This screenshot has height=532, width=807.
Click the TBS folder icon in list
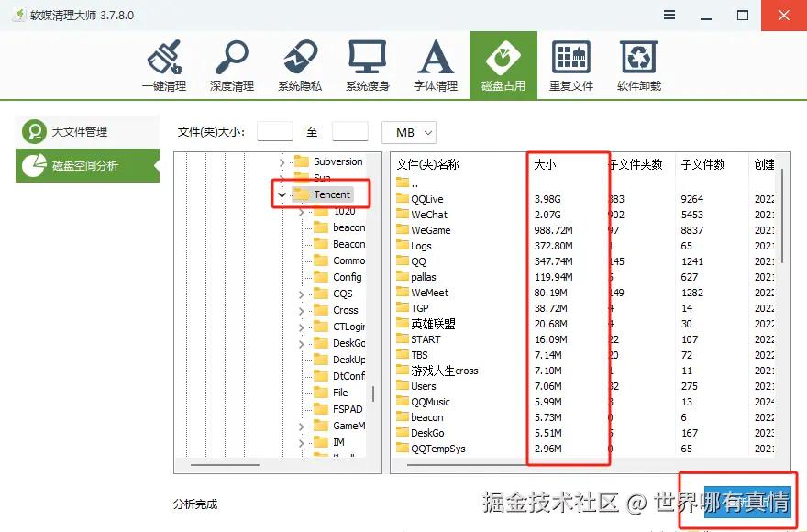click(x=402, y=354)
